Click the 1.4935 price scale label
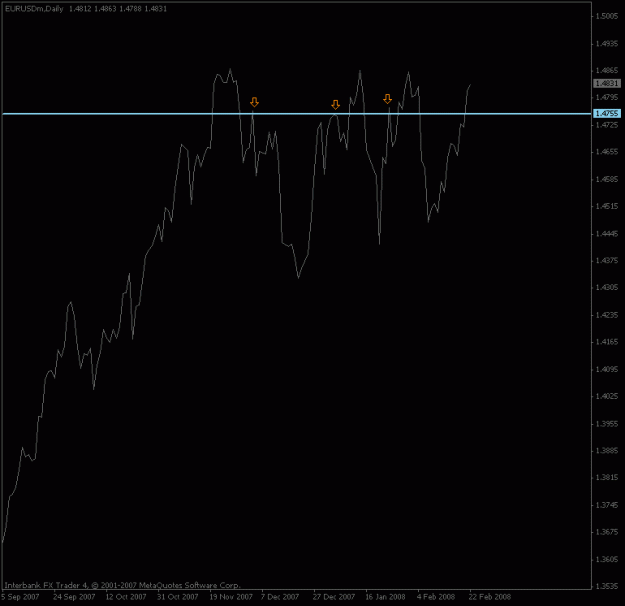The image size is (625, 606). (x=607, y=43)
